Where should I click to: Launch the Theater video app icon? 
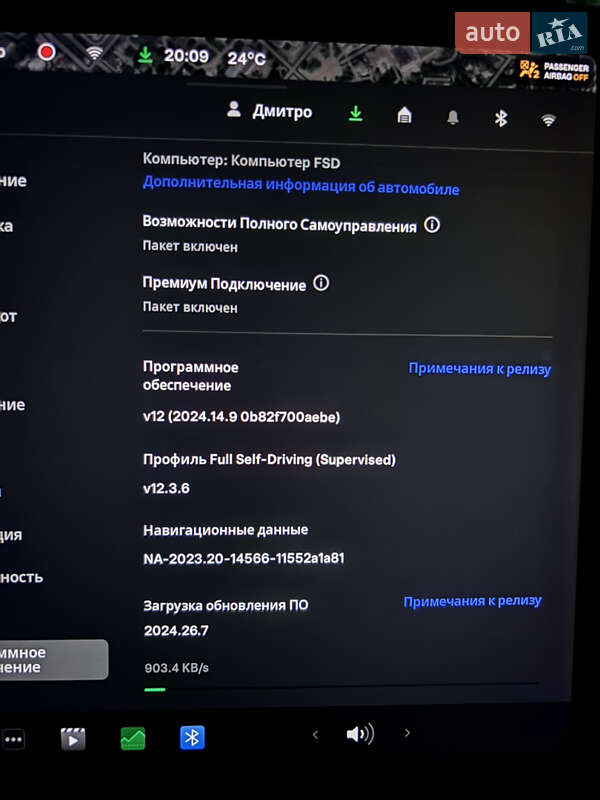73,738
